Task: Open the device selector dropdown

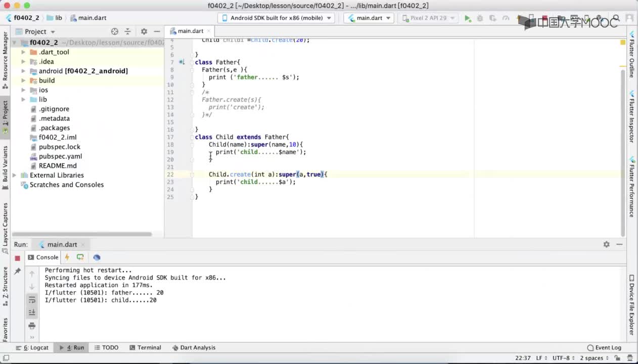Action: tap(277, 18)
